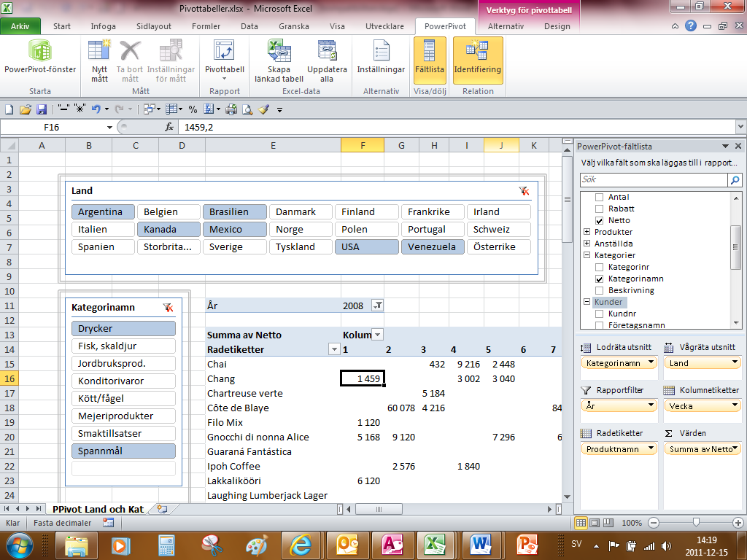The height and width of the screenshot is (560, 747).
Task: Click the format painter brush icon
Action: click(x=264, y=109)
